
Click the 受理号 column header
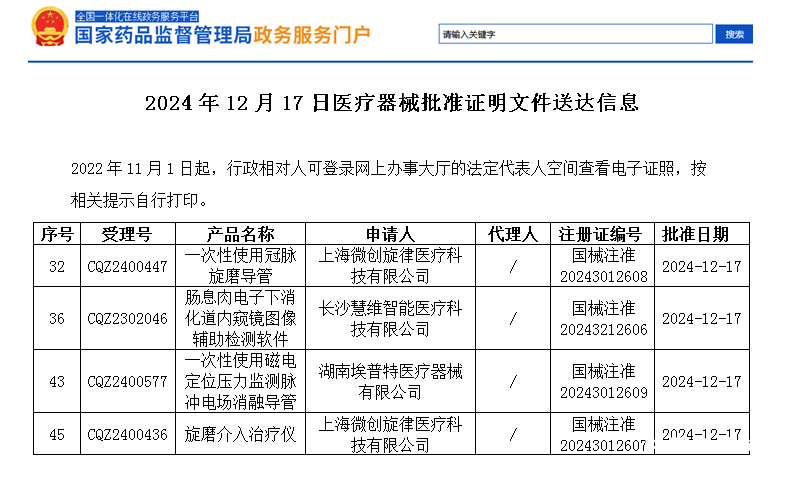[x=127, y=234]
